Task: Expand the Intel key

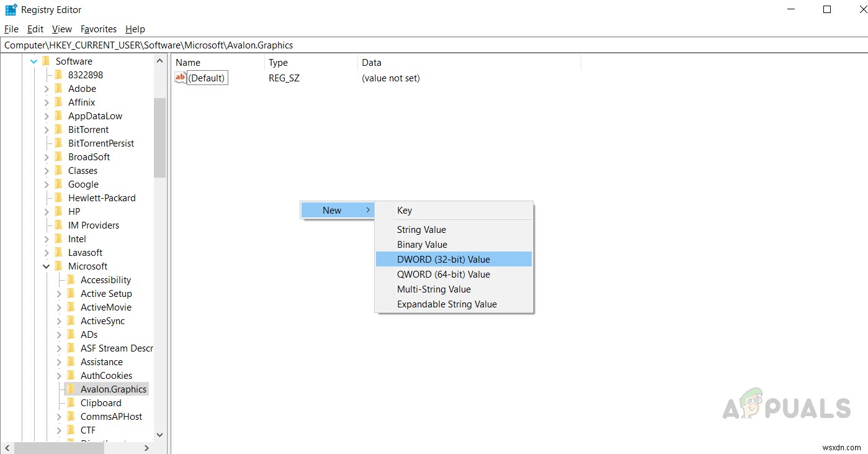Action: [47, 238]
